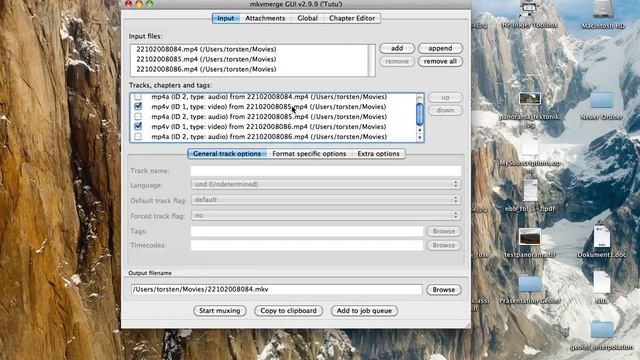Viewport: 640px width, 360px height.
Task: Select the MySubscriptions file icon on desktop
Action: click(x=530, y=145)
